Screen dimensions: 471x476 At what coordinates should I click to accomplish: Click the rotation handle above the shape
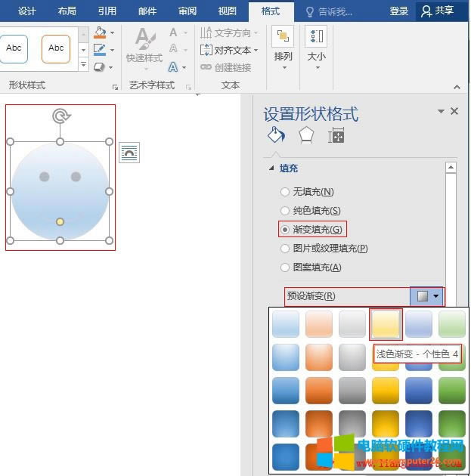(60, 116)
